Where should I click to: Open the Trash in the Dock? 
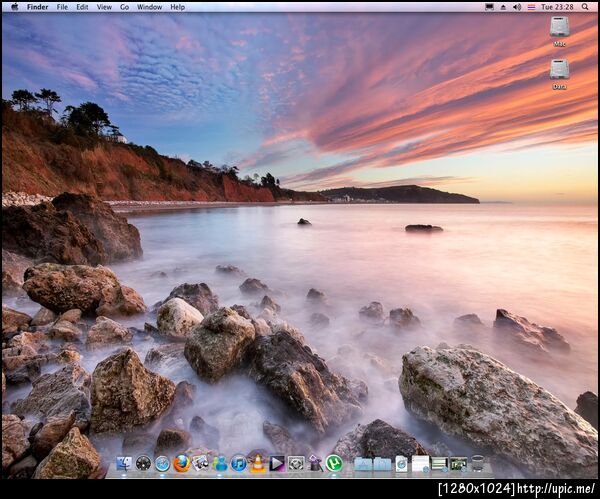tap(477, 463)
